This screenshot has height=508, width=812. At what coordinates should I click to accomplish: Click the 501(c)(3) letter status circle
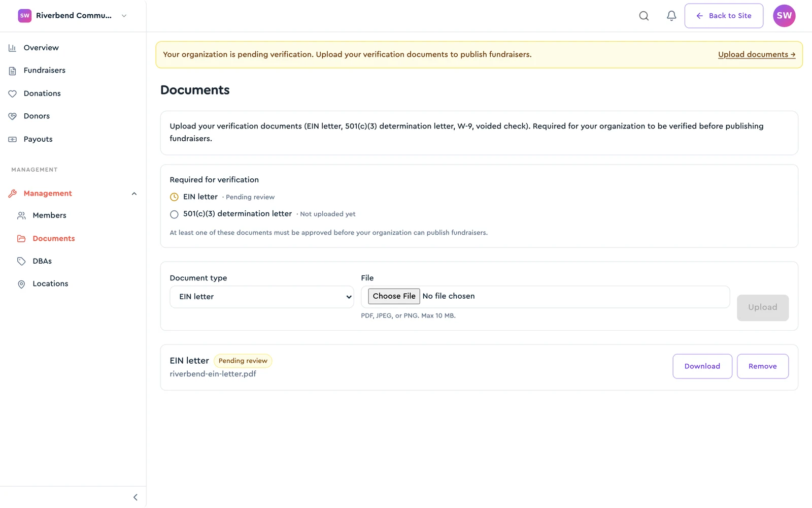click(174, 214)
